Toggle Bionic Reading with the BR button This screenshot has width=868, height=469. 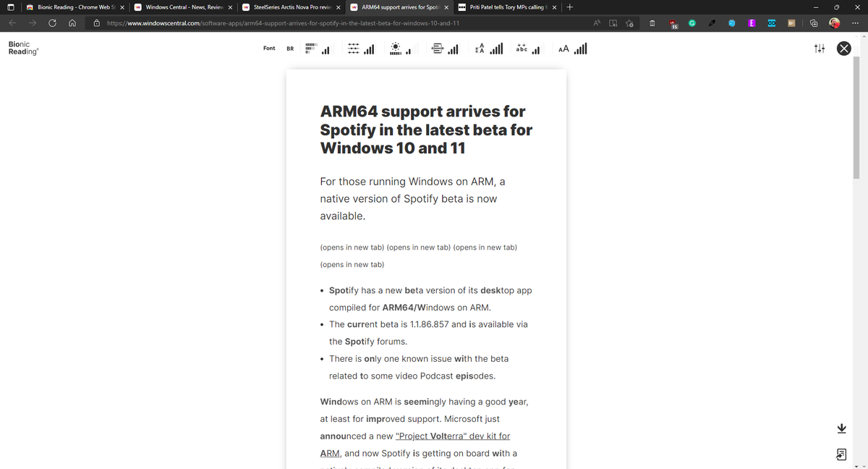290,48
